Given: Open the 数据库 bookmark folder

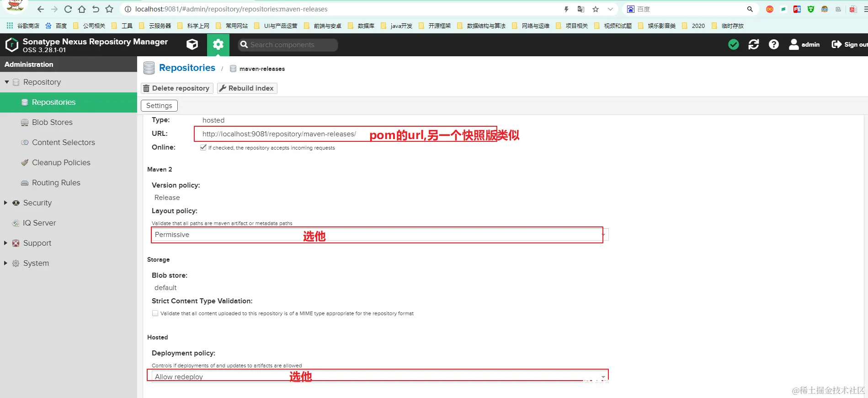Looking at the screenshot, I should [x=361, y=26].
